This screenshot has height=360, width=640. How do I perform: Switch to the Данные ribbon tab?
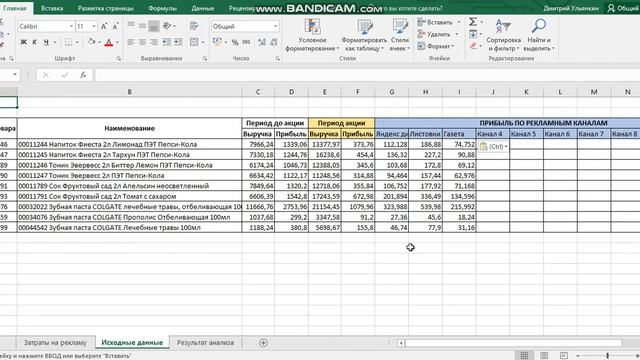point(202,8)
